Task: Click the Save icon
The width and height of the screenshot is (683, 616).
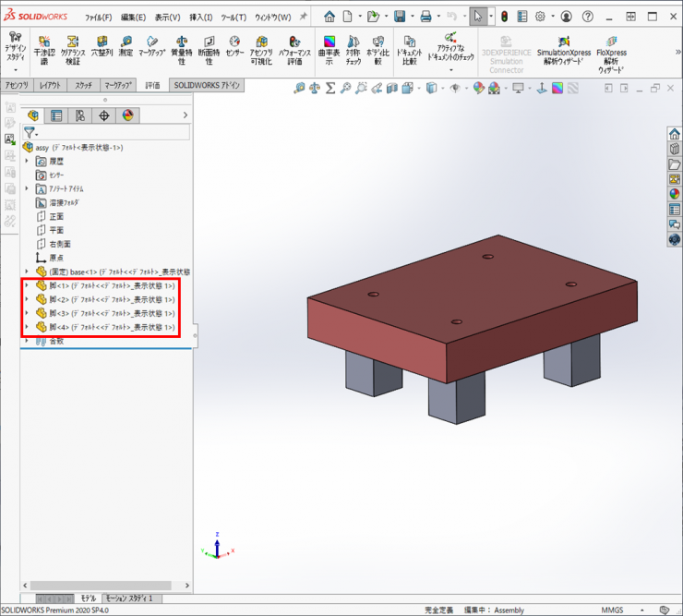Action: [400, 17]
